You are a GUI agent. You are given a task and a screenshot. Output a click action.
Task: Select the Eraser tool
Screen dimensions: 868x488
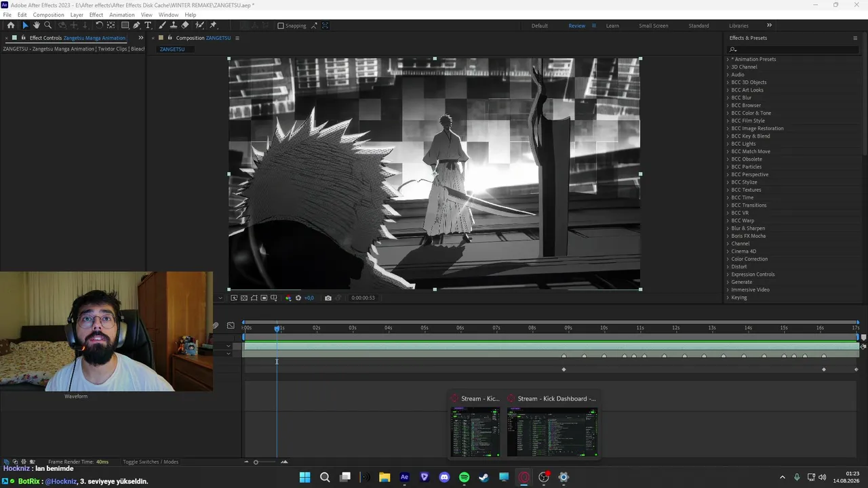185,26
